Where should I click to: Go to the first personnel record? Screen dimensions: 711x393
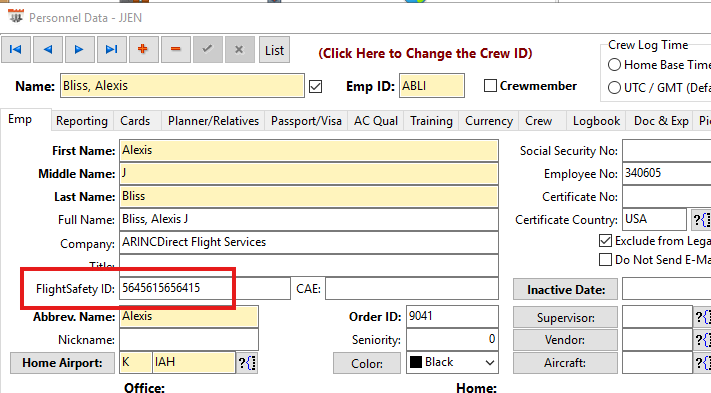pyautogui.click(x=16, y=50)
